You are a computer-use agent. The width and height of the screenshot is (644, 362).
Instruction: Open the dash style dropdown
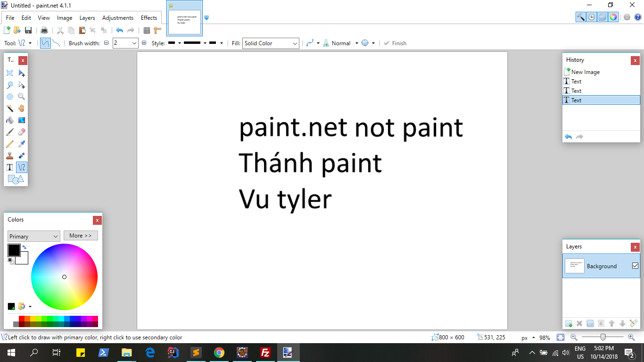[x=195, y=43]
